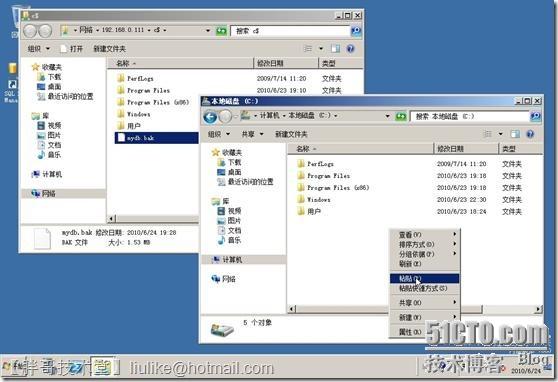Toggle the preview pane in the 本地磁盘 window
Viewport: 558px width, 382px height.
(x=515, y=134)
